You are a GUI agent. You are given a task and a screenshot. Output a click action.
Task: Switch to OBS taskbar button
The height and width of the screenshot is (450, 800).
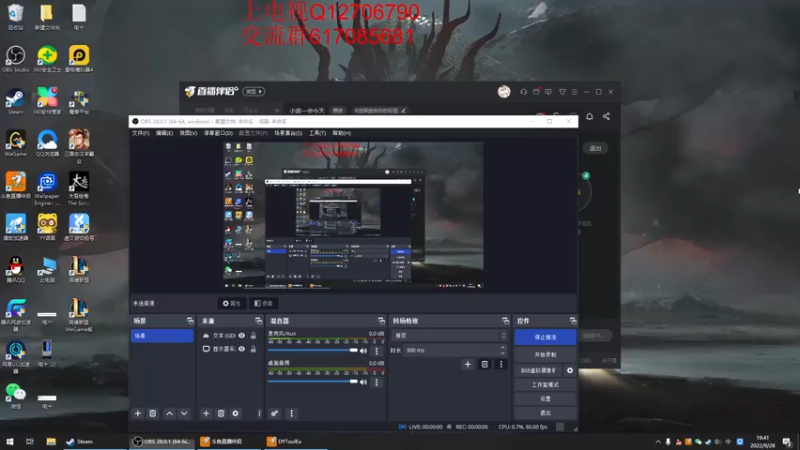[161, 442]
